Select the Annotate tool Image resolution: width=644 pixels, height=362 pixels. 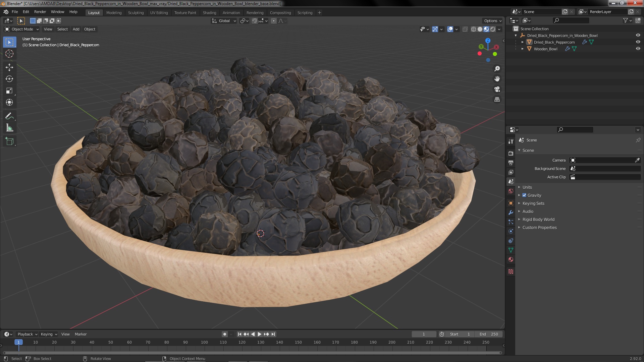[x=9, y=116]
